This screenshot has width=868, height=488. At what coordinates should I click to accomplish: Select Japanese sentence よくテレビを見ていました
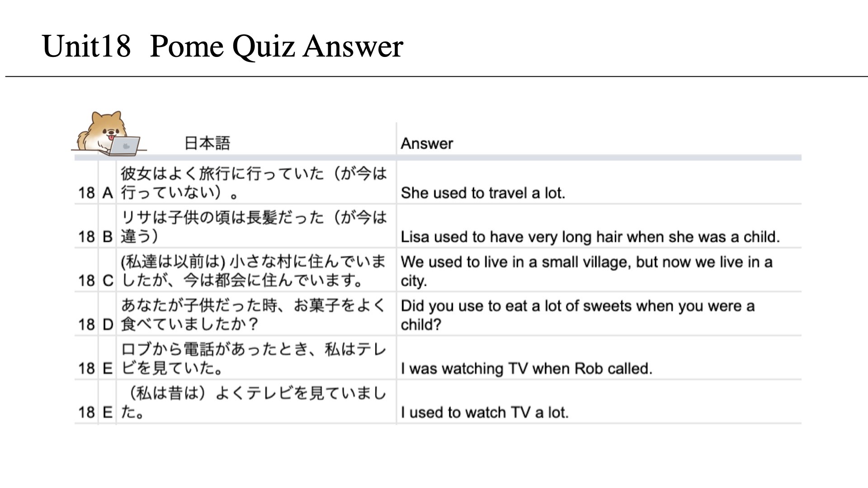(254, 403)
